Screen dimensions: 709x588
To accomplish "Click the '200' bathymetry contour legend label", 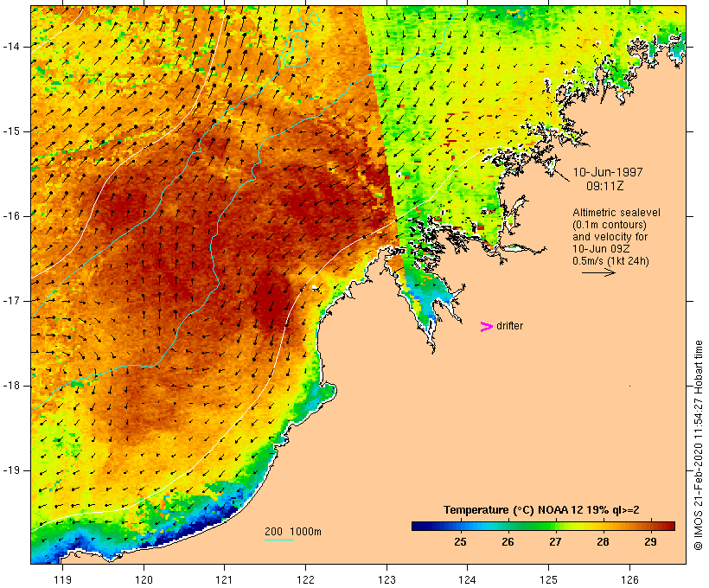I will pyautogui.click(x=273, y=532).
